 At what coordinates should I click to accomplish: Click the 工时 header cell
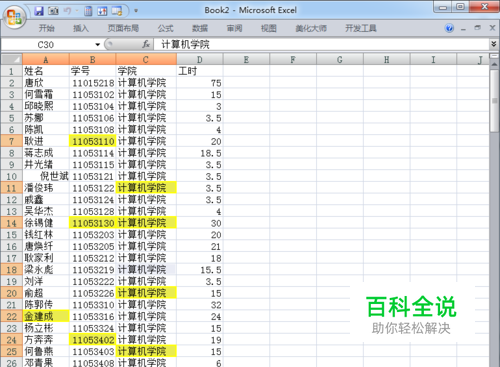click(x=200, y=71)
